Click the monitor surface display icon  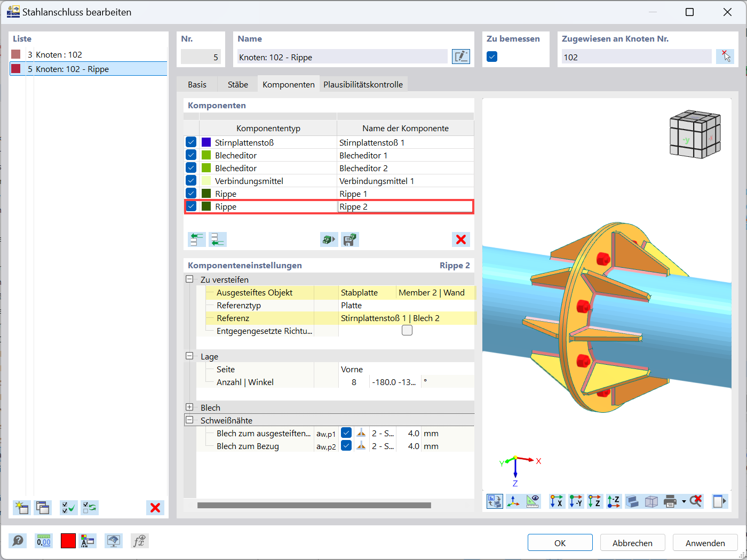coord(113,541)
